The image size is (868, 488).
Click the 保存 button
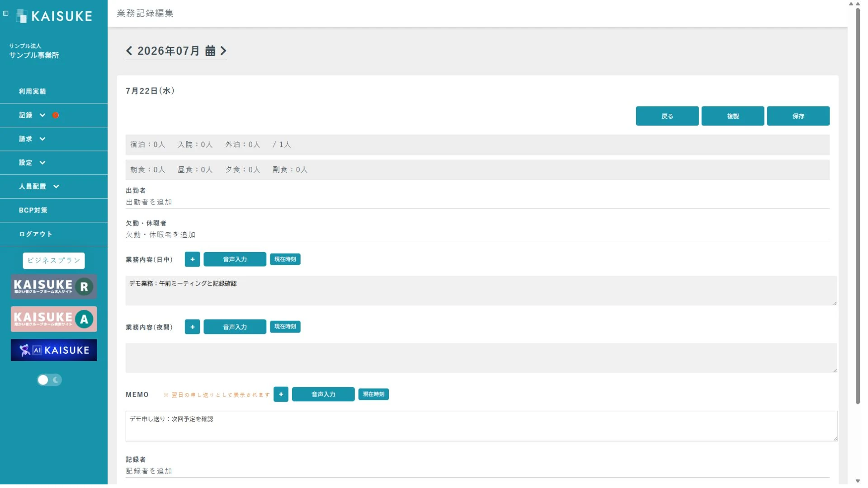tap(798, 116)
